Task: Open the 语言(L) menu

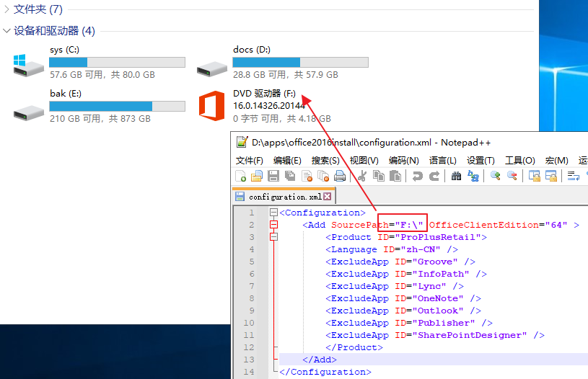Action: pyautogui.click(x=442, y=160)
